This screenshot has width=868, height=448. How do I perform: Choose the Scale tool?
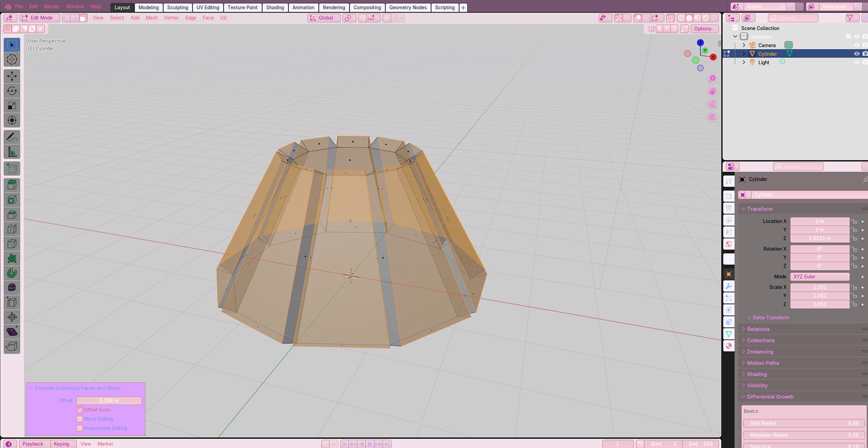coord(12,106)
